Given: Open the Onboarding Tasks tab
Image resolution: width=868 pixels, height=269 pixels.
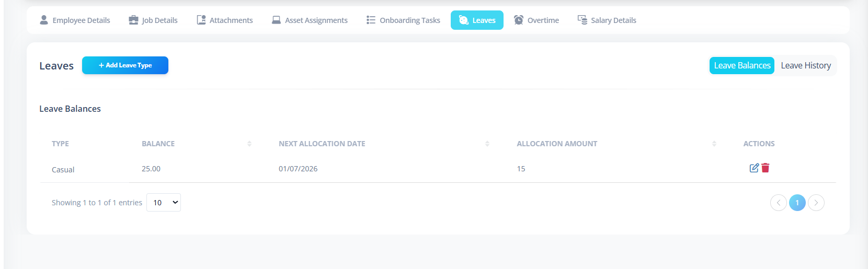Looking at the screenshot, I should click(403, 20).
